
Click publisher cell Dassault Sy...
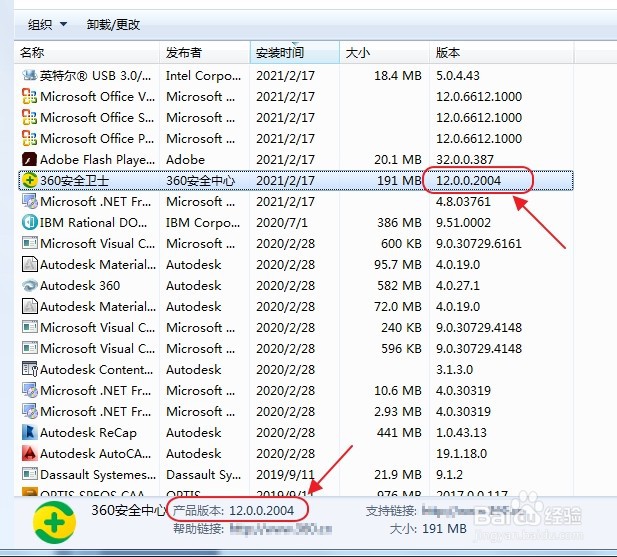pos(203,474)
